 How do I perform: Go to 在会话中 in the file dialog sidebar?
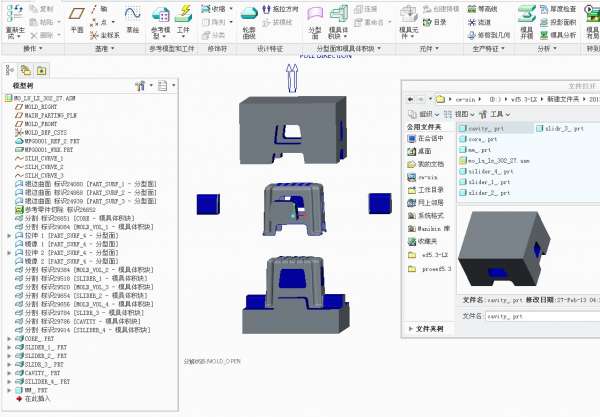426,138
